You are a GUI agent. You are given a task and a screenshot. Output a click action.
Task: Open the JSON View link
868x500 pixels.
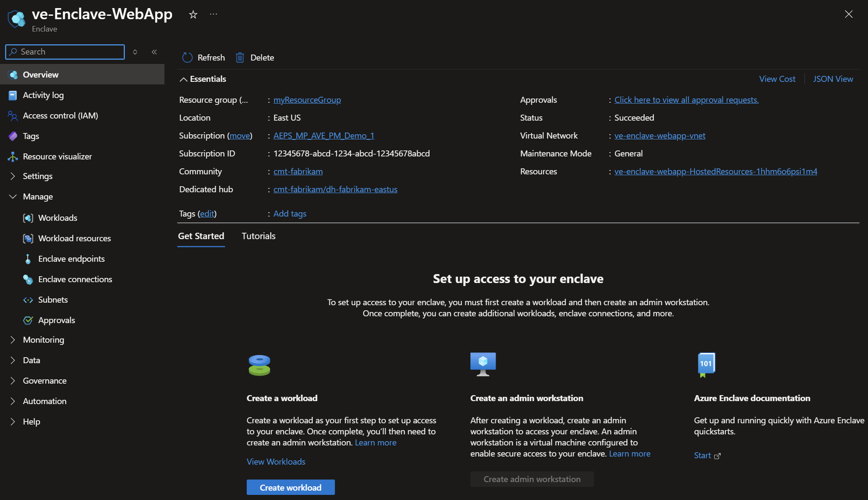click(833, 79)
